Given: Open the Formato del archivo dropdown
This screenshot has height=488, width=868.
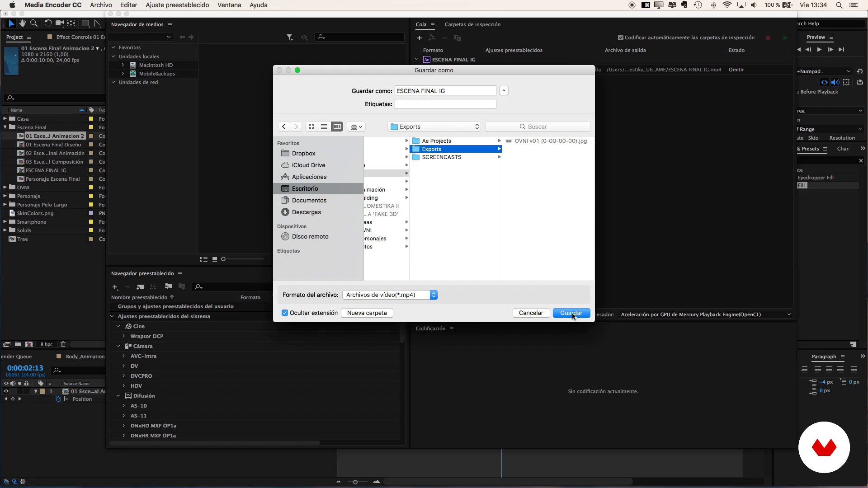Looking at the screenshot, I should [390, 295].
